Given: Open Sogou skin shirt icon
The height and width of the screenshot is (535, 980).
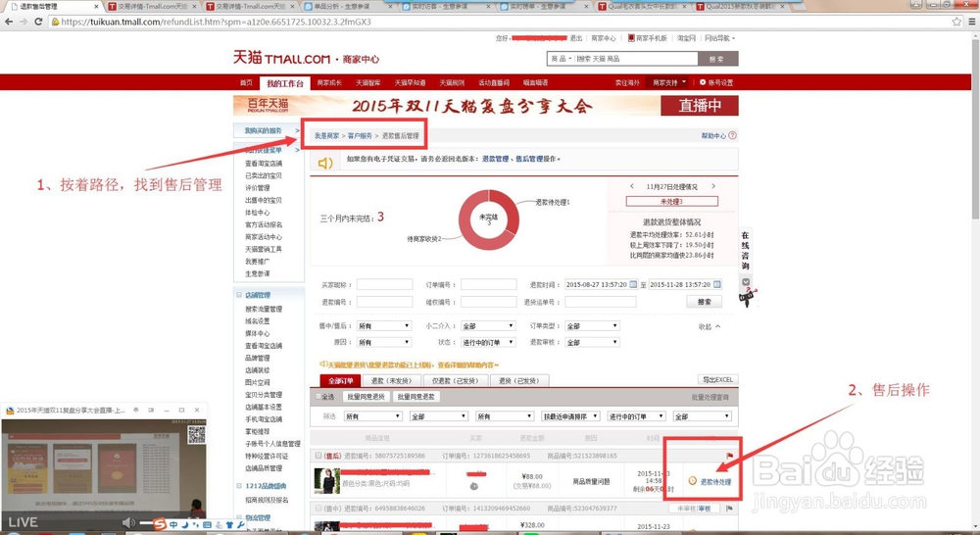Looking at the screenshot, I should tap(229, 525).
